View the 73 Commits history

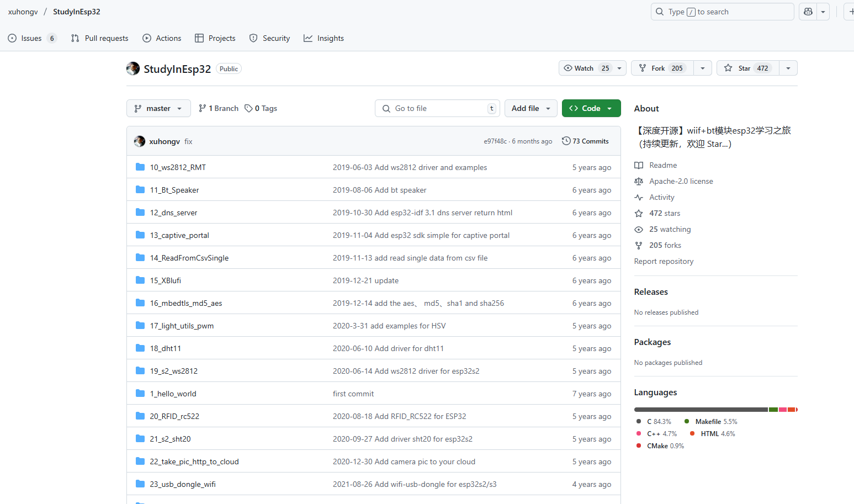pos(585,141)
